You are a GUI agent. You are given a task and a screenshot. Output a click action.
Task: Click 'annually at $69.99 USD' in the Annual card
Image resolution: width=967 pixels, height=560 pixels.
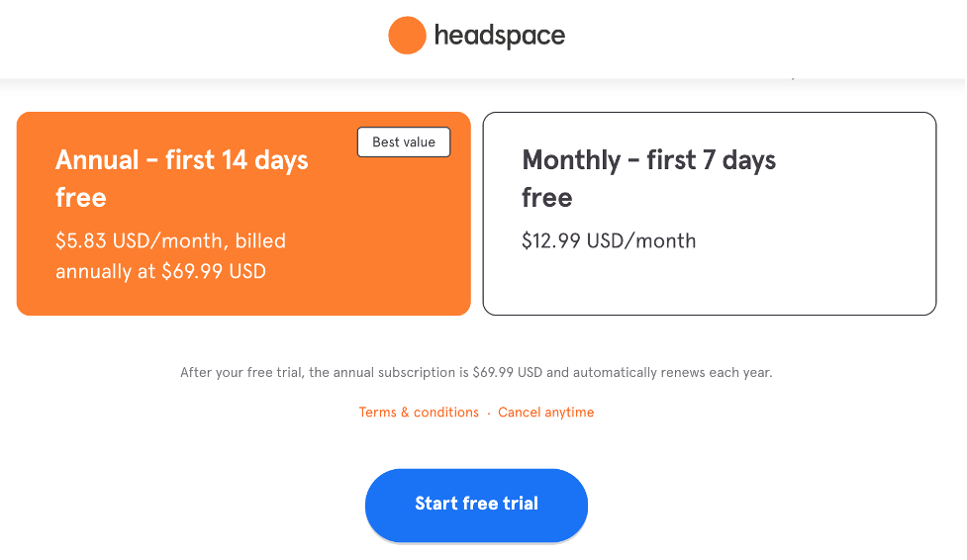pos(161,271)
